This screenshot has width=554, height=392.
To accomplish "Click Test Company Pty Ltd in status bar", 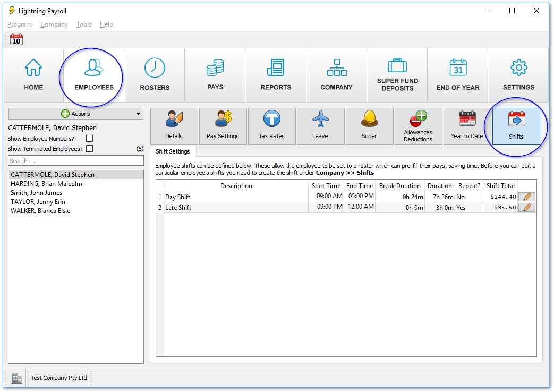I will (58, 378).
